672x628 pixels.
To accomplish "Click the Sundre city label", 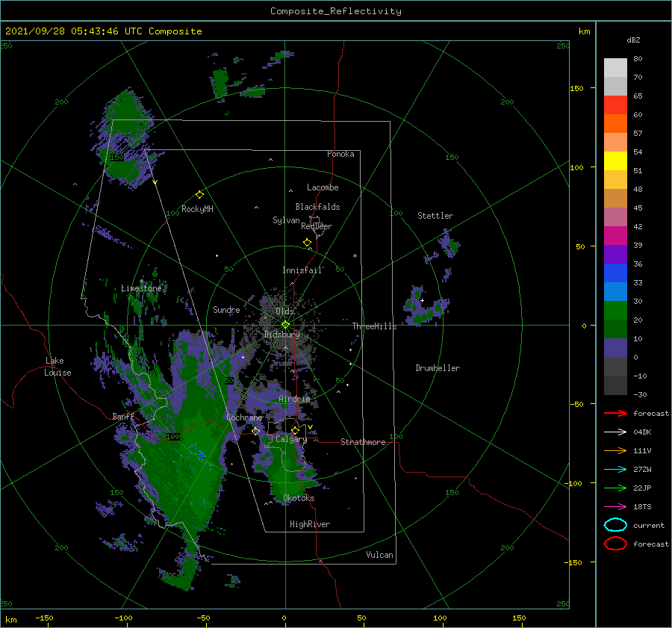I will click(227, 310).
